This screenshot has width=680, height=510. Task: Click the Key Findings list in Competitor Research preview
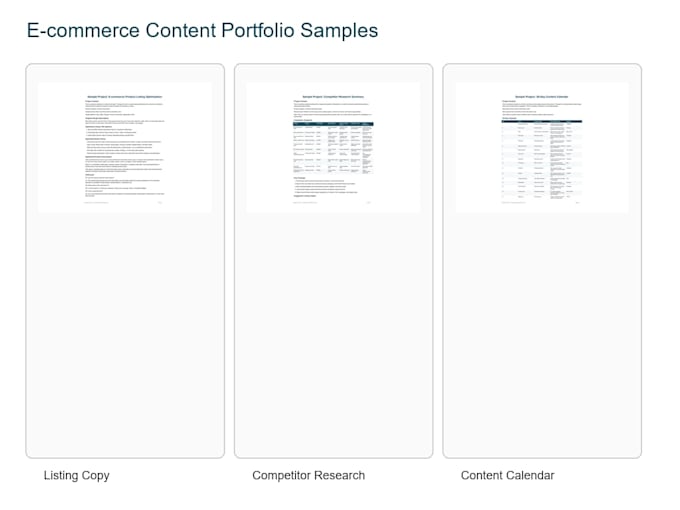(x=326, y=186)
